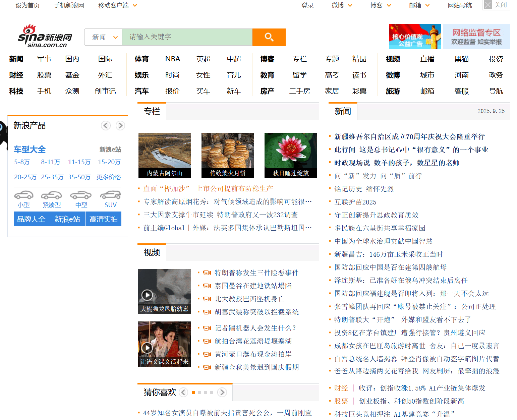Close the top bar with the X icon

(488, 5)
